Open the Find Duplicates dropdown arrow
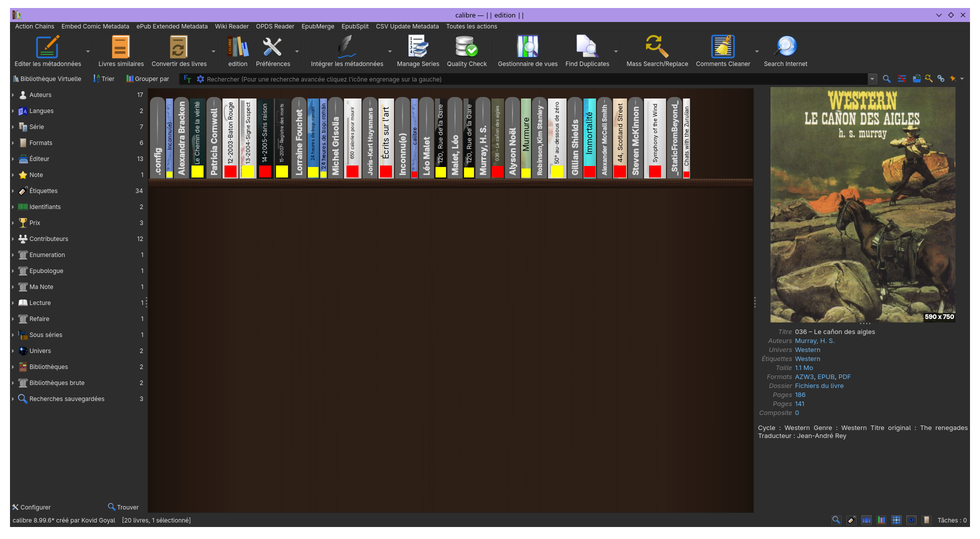Image resolution: width=980 pixels, height=539 pixels. pyautogui.click(x=616, y=51)
